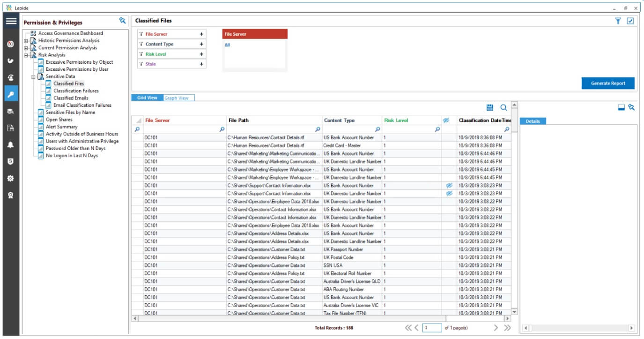Expand the Historic Permissions Analysis node
Image resolution: width=644 pixels, height=339 pixels.
coord(26,41)
